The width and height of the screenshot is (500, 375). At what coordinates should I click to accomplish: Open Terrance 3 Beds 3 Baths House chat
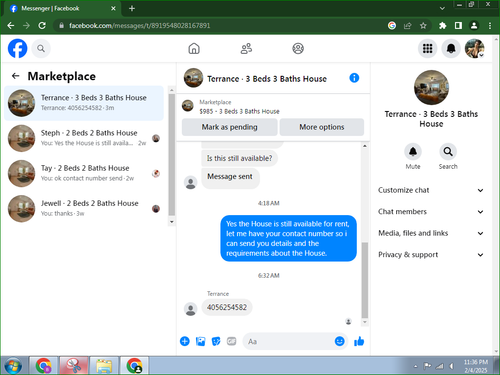pyautogui.click(x=84, y=103)
